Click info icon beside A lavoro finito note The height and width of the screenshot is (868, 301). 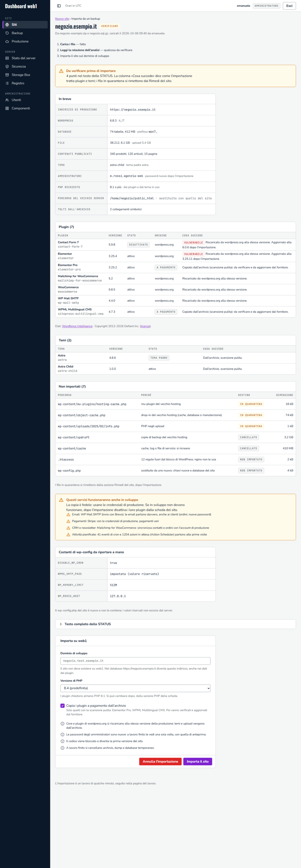point(62,748)
